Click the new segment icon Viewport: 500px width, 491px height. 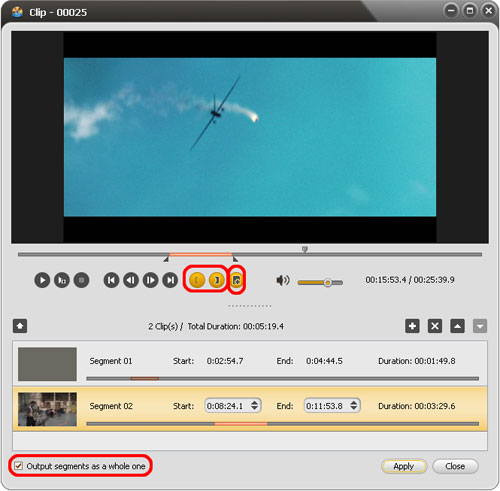(x=236, y=280)
